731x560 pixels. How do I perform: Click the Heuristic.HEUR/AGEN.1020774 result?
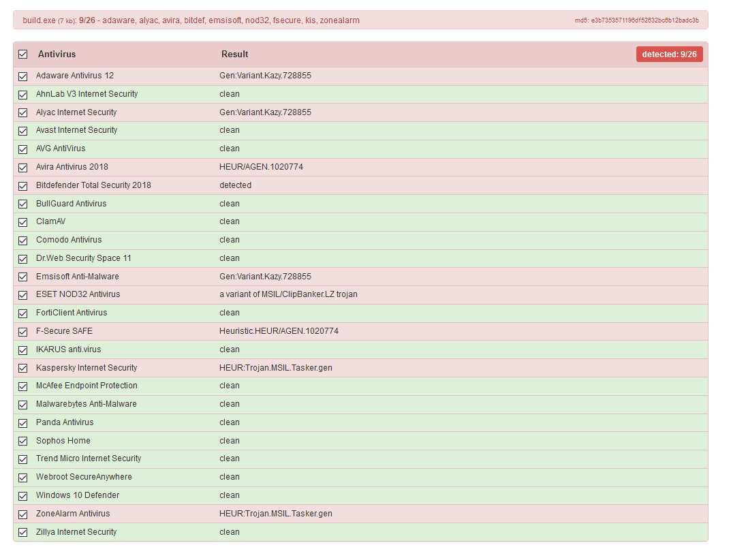(279, 331)
